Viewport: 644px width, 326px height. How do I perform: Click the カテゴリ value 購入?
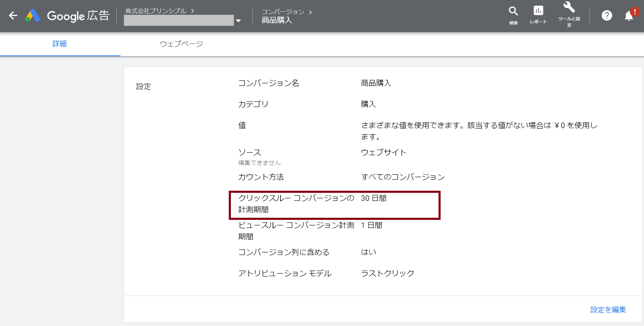click(368, 104)
